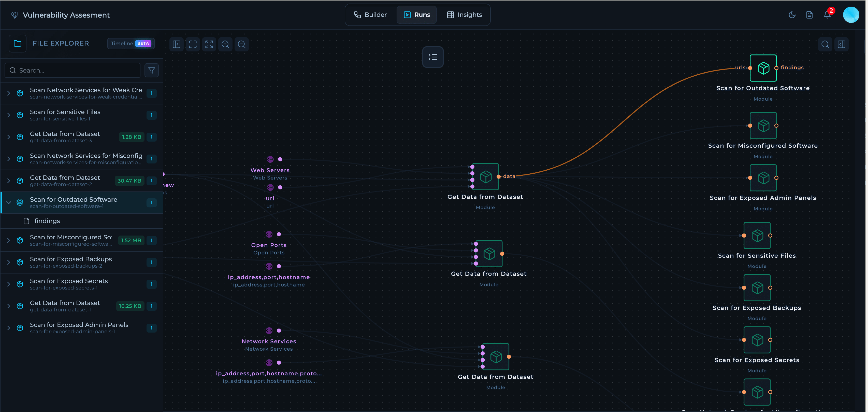Screen dimensions: 868x412
Task: Toggle the Timeline BETA view
Action: point(131,43)
